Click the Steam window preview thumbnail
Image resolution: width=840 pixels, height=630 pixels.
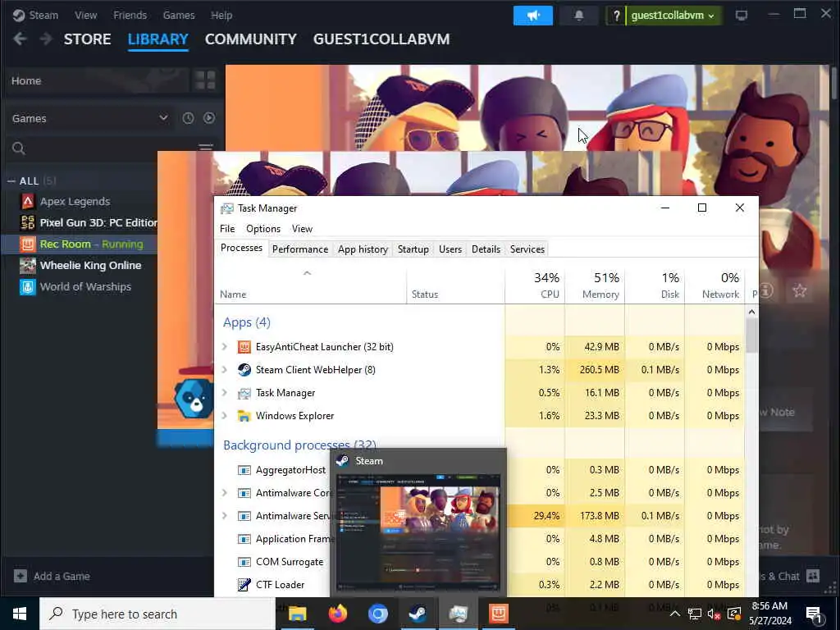pos(418,532)
